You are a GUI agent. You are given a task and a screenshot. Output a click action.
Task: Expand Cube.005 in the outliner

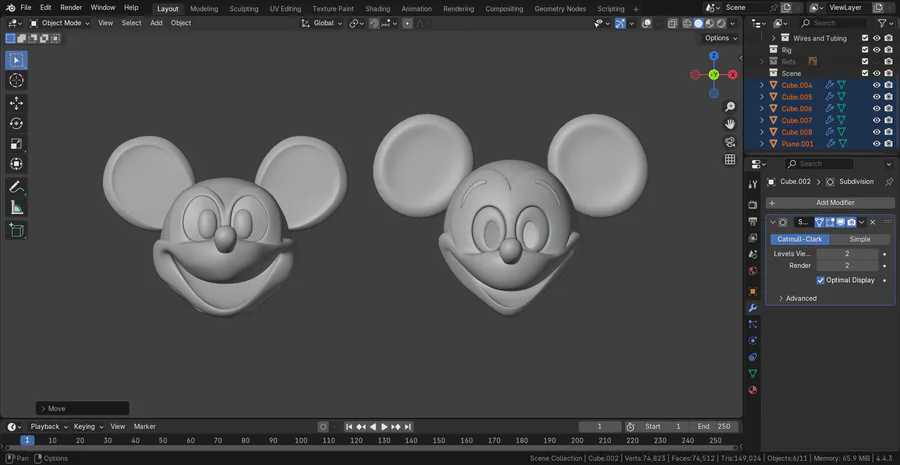[762, 97]
